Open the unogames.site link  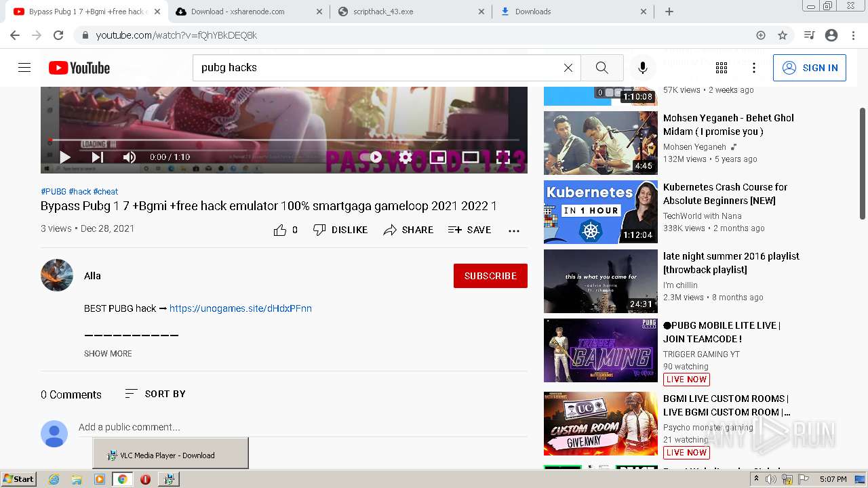click(x=241, y=308)
